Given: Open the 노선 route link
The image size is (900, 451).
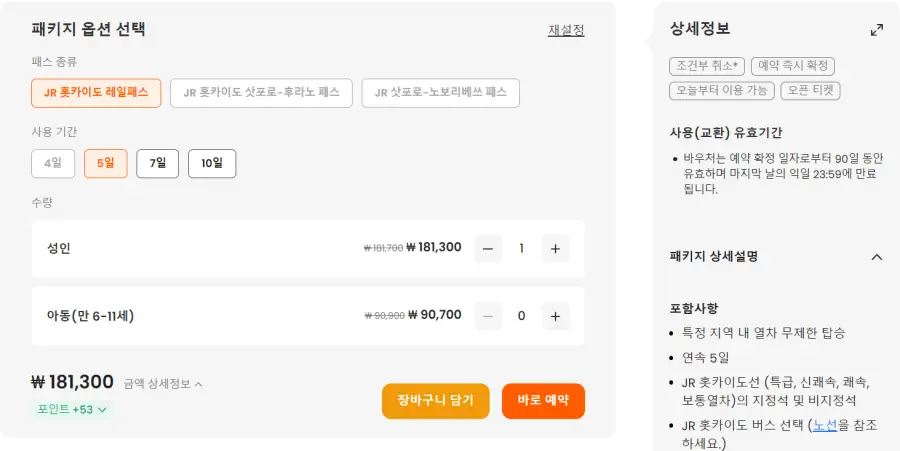Looking at the screenshot, I should pos(825,426).
